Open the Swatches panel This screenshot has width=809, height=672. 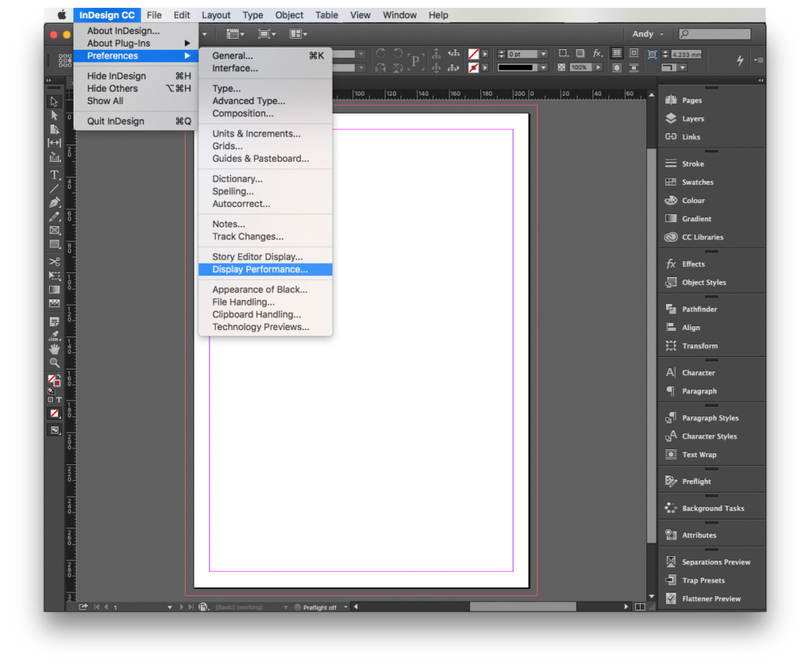tap(697, 182)
